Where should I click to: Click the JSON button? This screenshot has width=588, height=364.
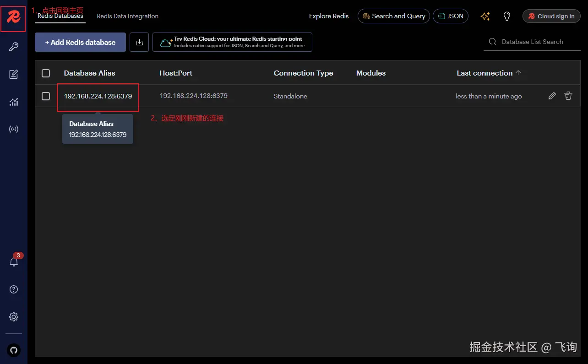pos(451,16)
